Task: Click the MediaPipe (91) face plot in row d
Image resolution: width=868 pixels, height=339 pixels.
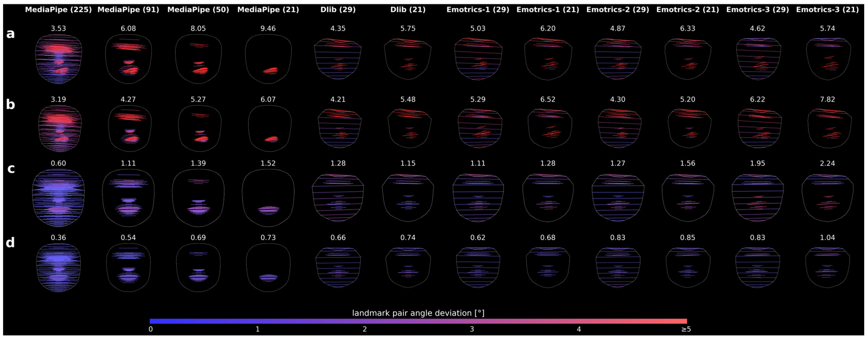Action: tap(128, 268)
